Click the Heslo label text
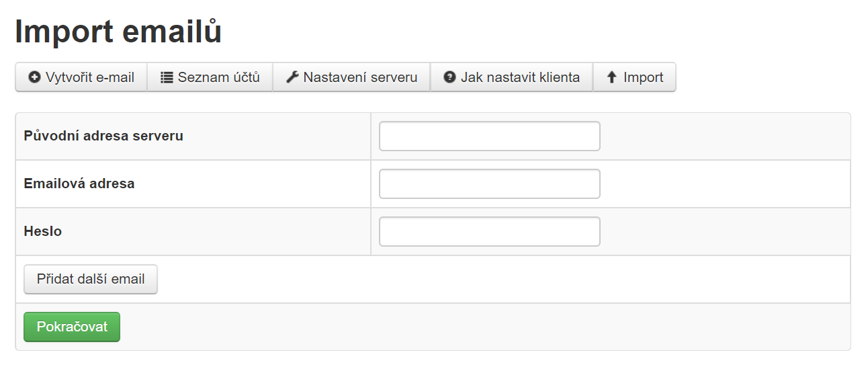868x371 pixels. pyautogui.click(x=43, y=231)
